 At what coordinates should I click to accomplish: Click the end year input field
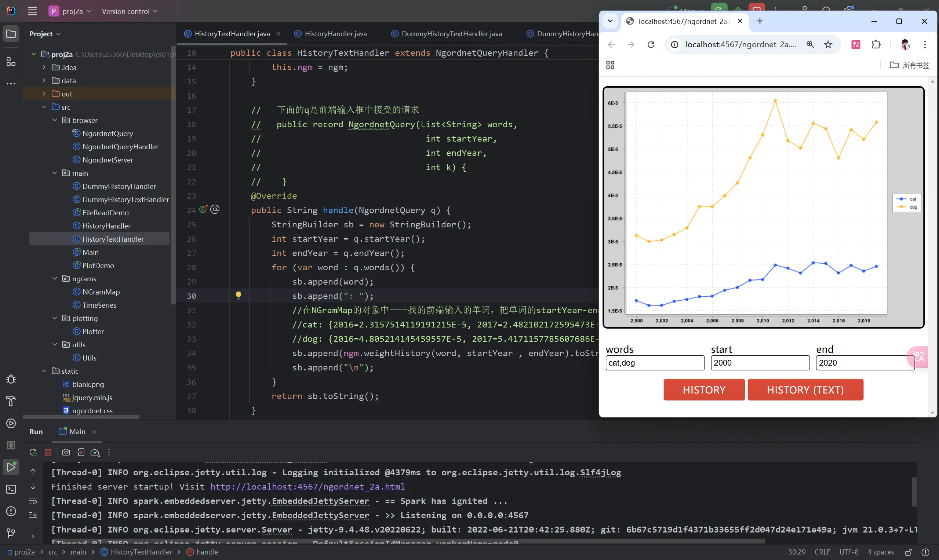(865, 363)
